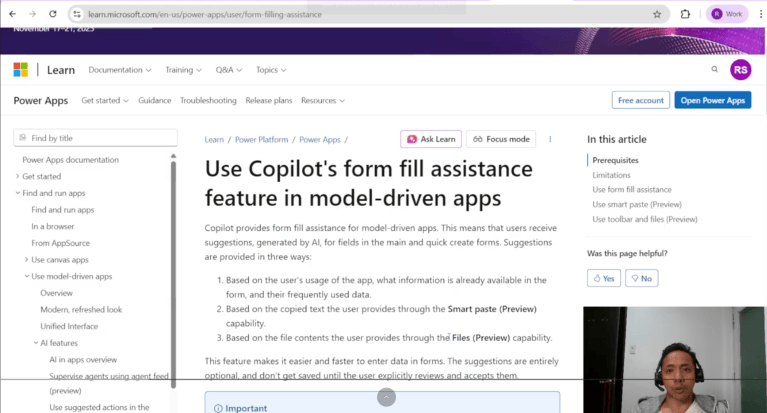Click the browser back arrow
Screen dimensions: 767x413
(x=12, y=14)
